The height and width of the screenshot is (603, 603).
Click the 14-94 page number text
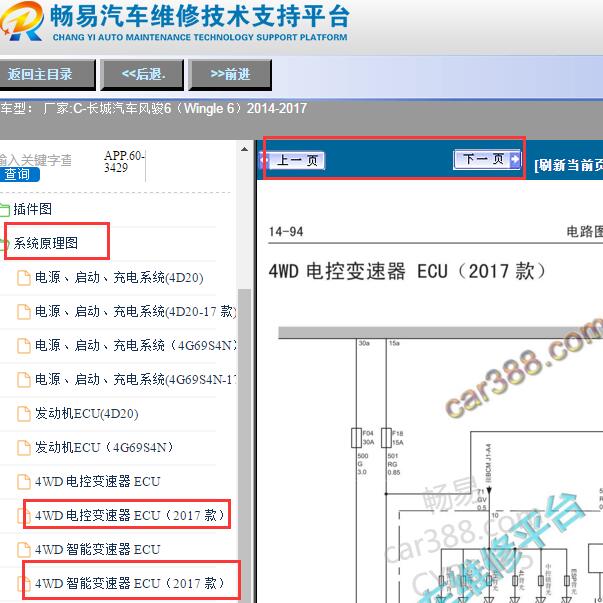pyautogui.click(x=286, y=232)
